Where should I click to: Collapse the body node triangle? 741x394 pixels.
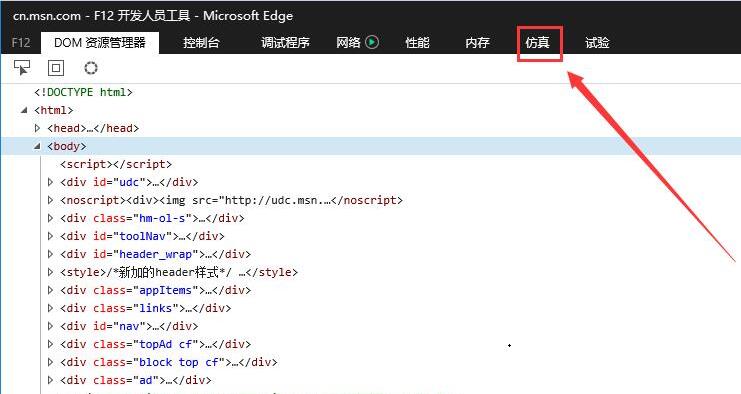pos(37,146)
